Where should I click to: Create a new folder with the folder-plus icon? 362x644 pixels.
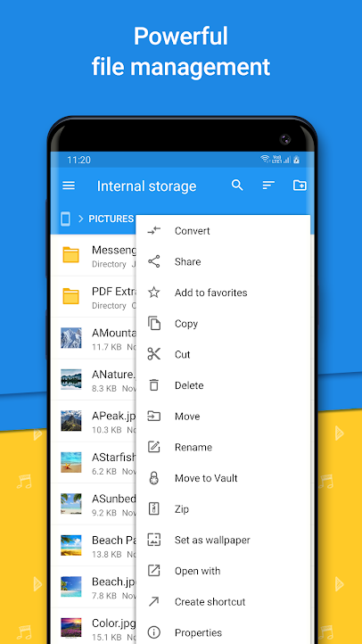pyautogui.click(x=300, y=186)
